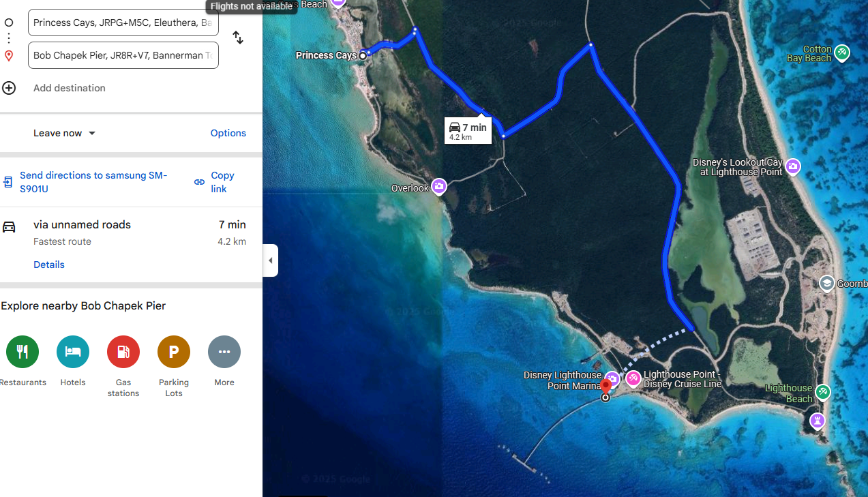
Task: Click the red destination pin on map
Action: [x=605, y=387]
